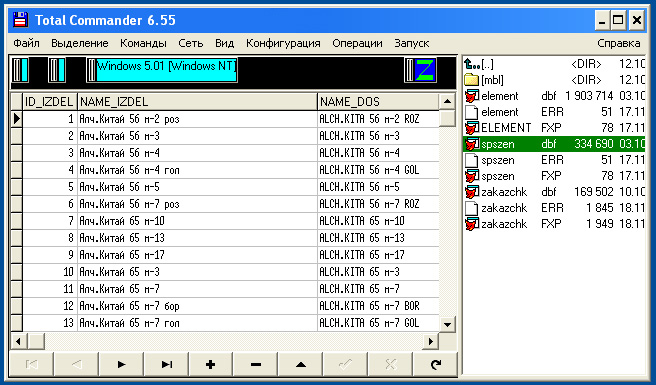The width and height of the screenshot is (656, 385).
Task: Open the Сеть menu
Action: click(190, 43)
